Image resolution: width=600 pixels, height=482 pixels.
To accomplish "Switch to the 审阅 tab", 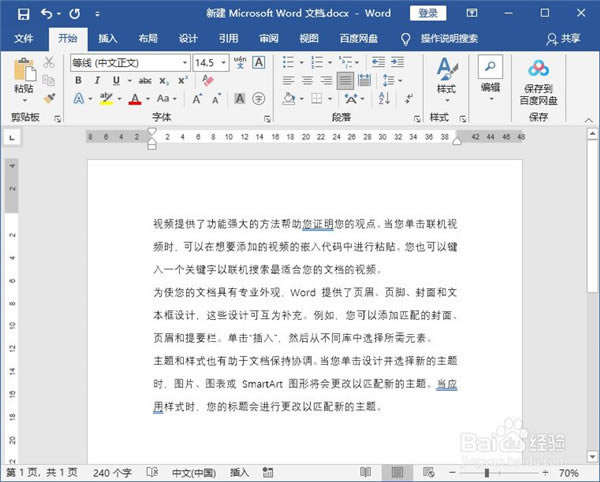I will (x=269, y=38).
